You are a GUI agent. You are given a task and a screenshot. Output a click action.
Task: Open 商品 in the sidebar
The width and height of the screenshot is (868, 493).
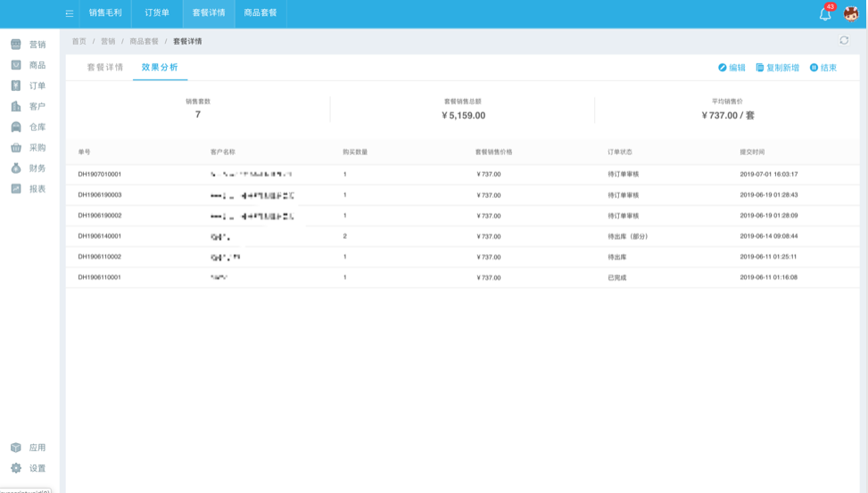(29, 65)
